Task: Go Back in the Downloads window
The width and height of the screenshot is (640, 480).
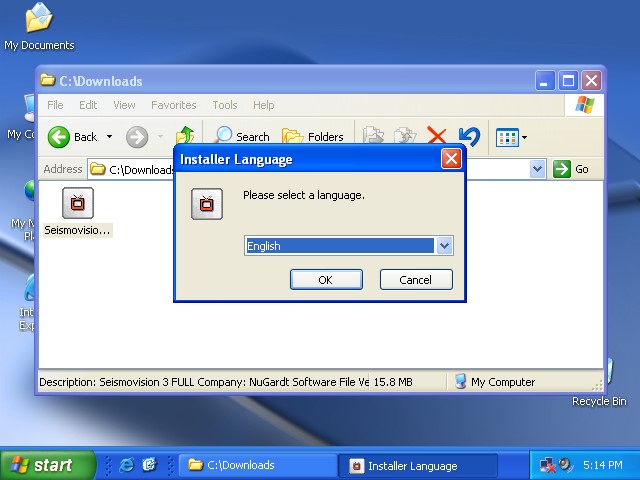Action: (x=72, y=137)
